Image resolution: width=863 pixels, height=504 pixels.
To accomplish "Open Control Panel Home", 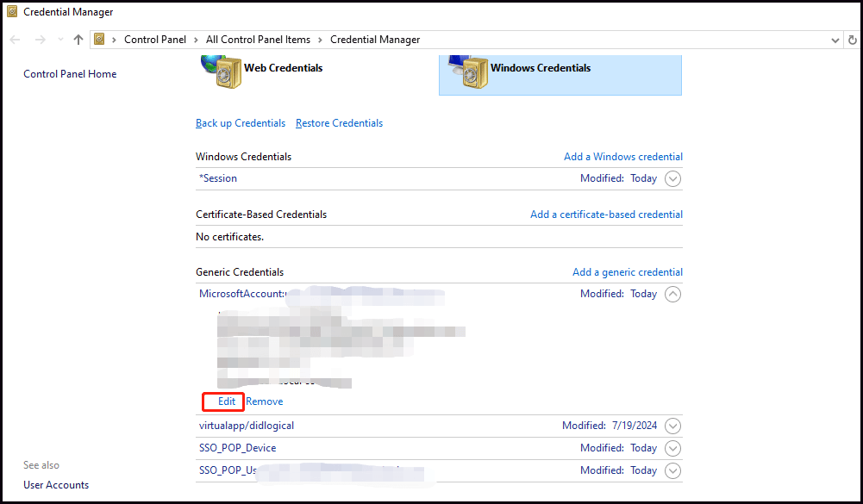I will pos(70,74).
